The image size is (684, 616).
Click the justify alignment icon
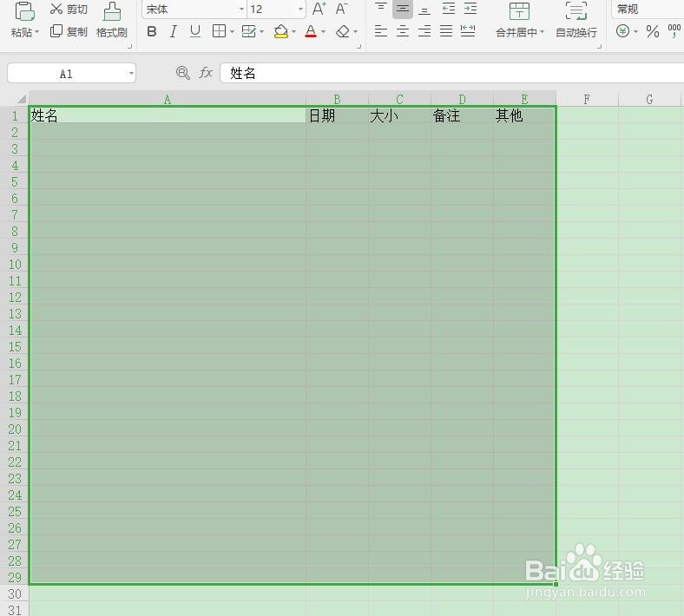(x=446, y=31)
